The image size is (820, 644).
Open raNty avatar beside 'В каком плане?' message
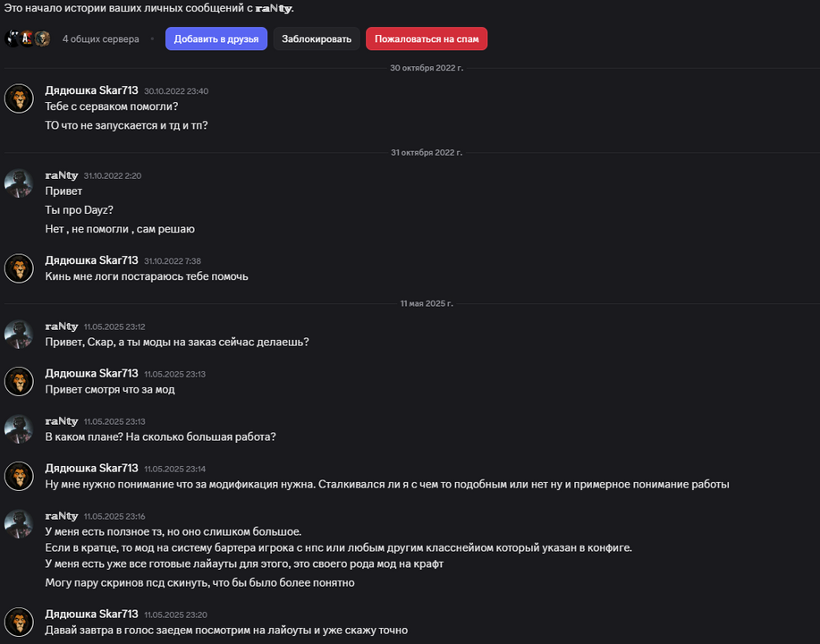coord(19,429)
